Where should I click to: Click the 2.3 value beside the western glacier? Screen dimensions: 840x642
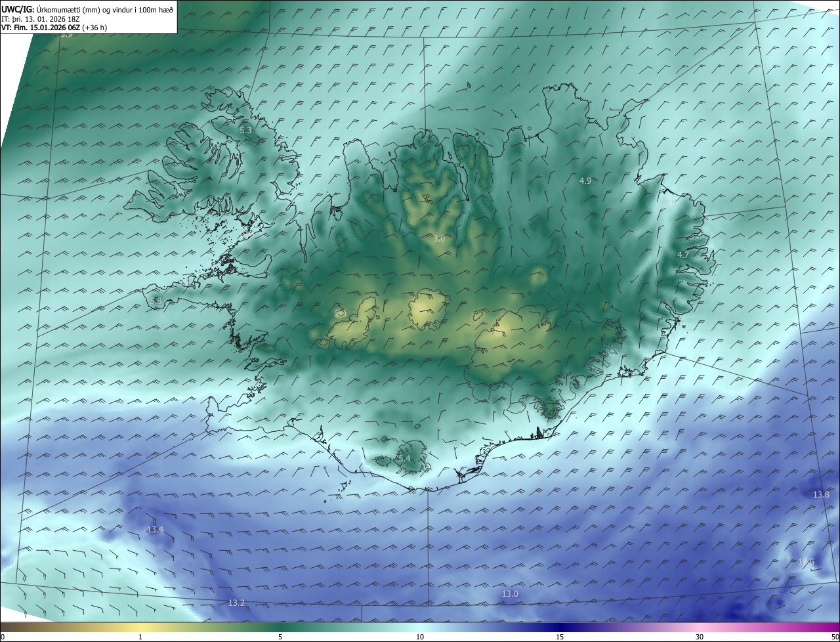[341, 314]
